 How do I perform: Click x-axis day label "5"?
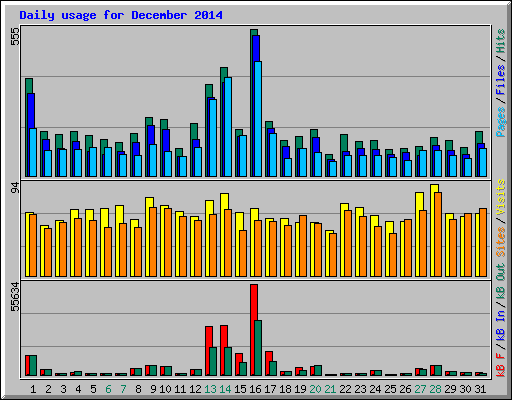click(93, 389)
